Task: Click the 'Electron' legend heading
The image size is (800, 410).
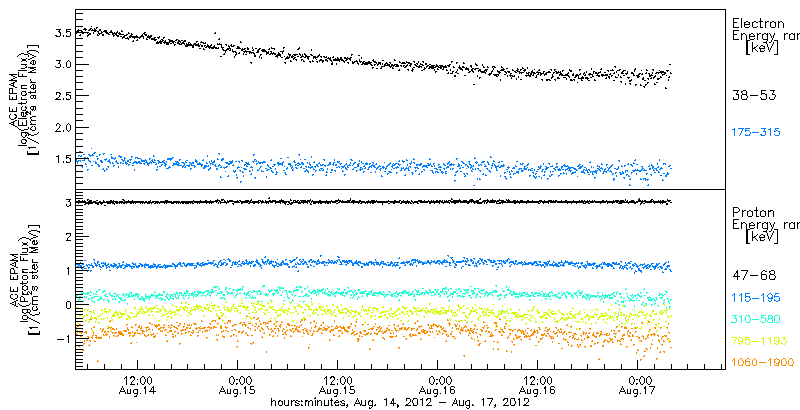Action: coord(758,24)
